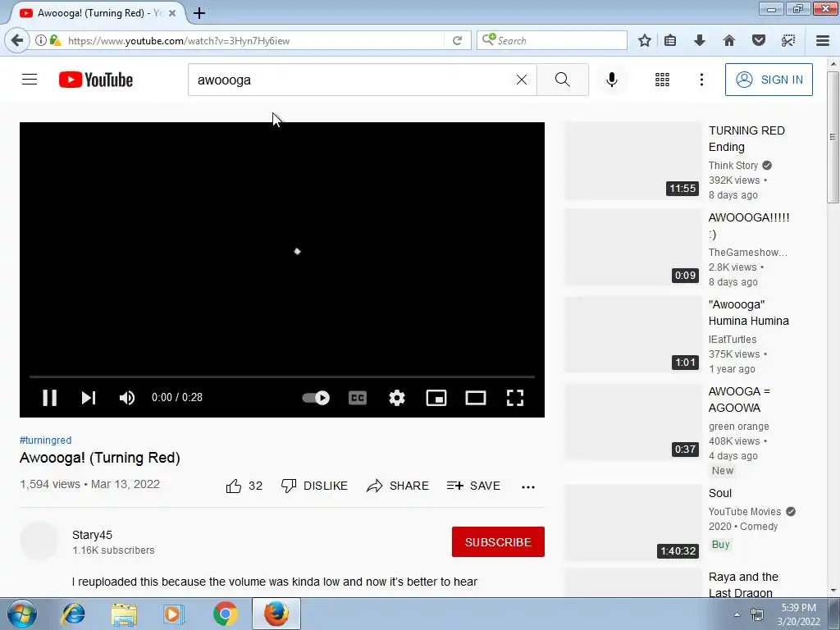Viewport: 840px width, 630px height.
Task: Click the Firefox URL address bar
Action: click(x=254, y=41)
